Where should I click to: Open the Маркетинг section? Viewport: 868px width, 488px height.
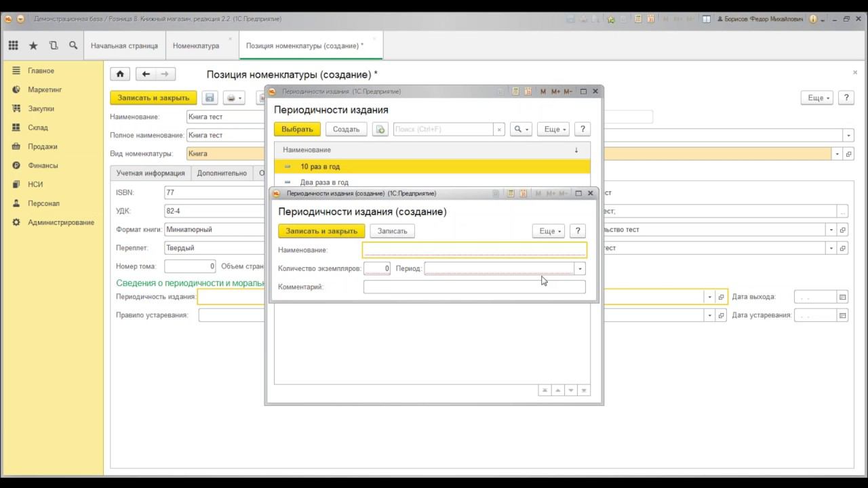pos(45,89)
